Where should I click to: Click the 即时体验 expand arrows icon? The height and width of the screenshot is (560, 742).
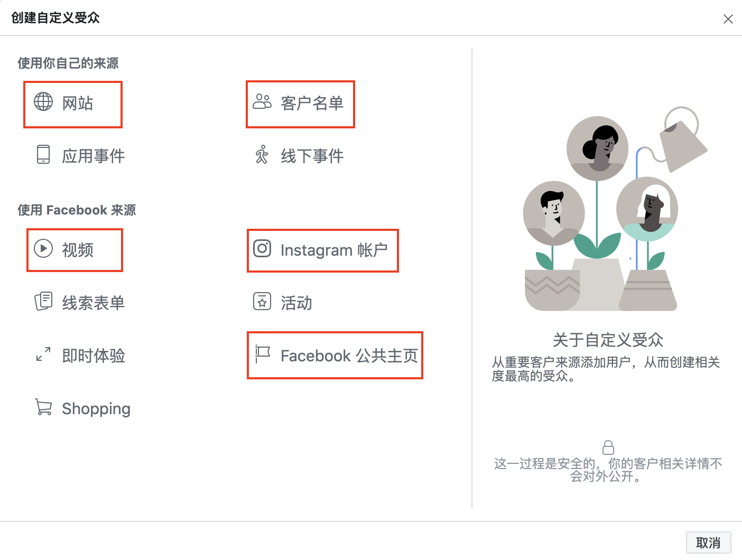click(x=43, y=355)
